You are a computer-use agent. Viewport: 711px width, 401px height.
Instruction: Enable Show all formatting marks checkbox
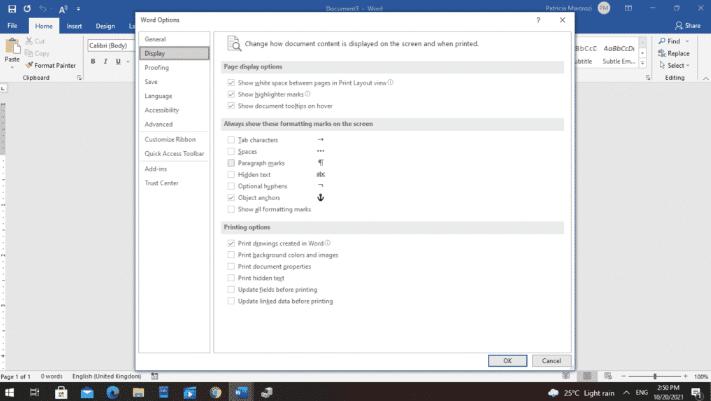point(231,209)
